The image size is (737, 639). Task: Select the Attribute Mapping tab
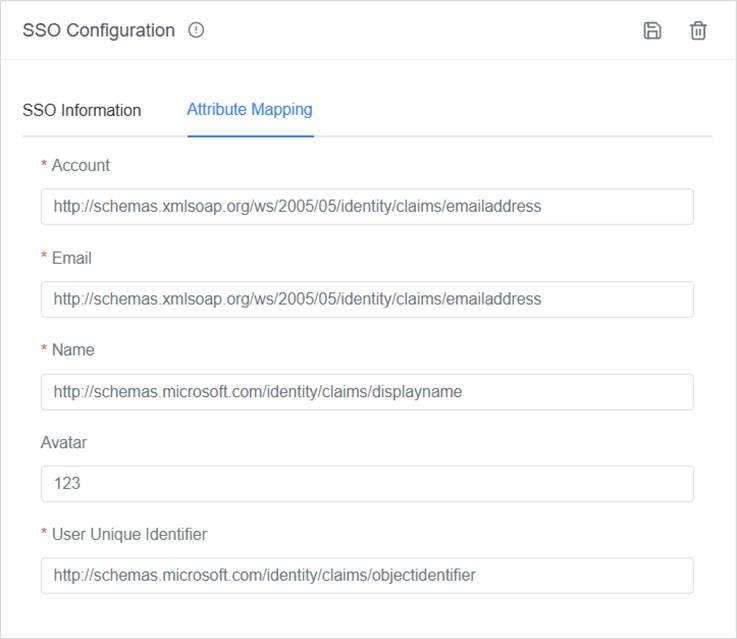249,110
